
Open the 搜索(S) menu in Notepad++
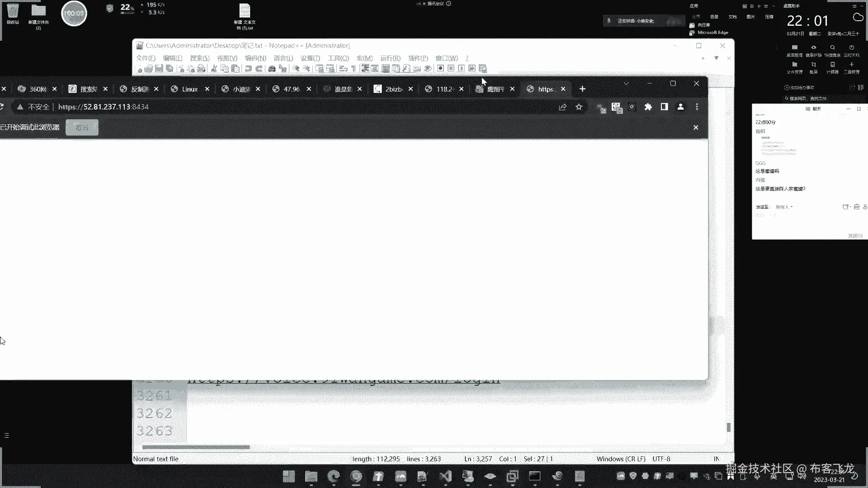coord(199,58)
